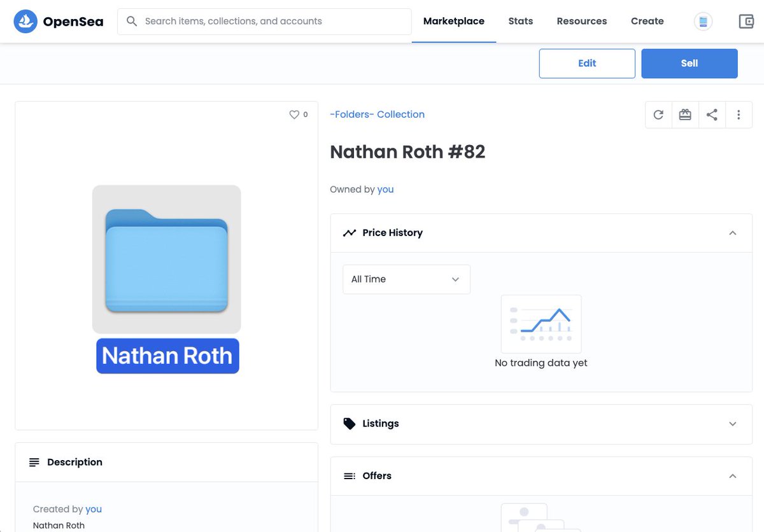This screenshot has width=764, height=532.
Task: Click the empty price chart placeholder graphic
Action: point(541,324)
